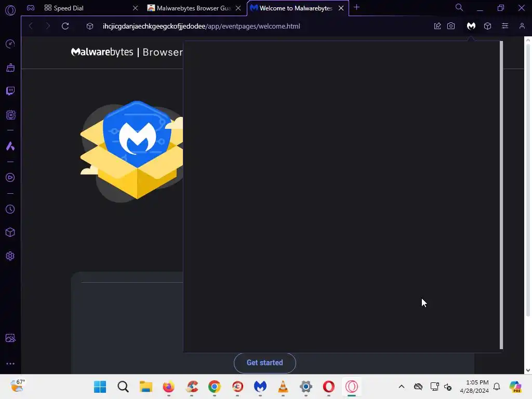Image resolution: width=532 pixels, height=399 pixels.
Task: Open Windows taskbar search
Action: point(123,387)
